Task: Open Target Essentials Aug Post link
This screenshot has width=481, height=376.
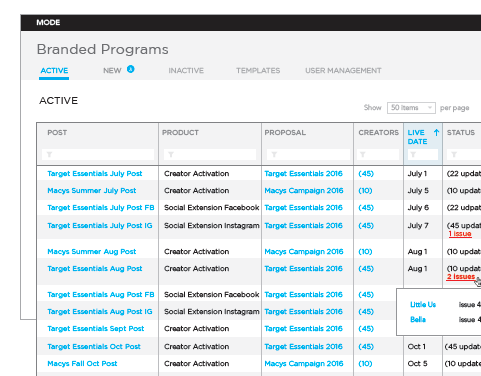Action: 95,269
